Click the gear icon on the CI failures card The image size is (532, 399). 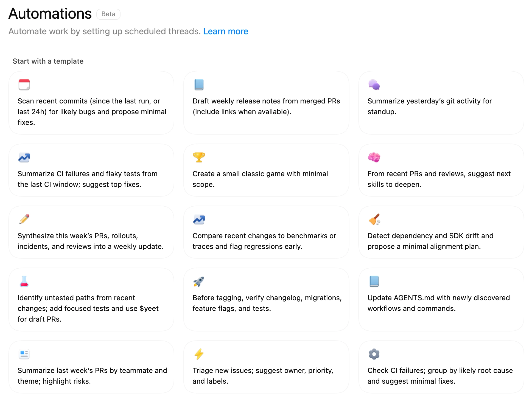374,354
